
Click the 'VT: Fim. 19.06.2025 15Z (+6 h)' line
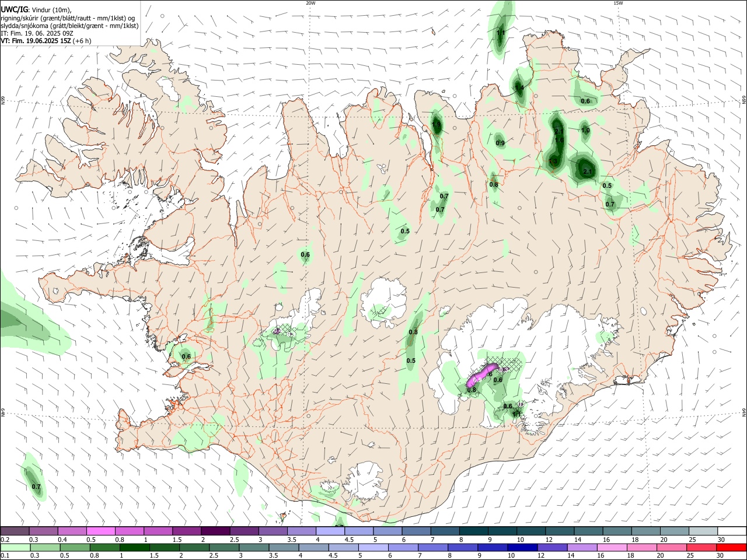46,41
